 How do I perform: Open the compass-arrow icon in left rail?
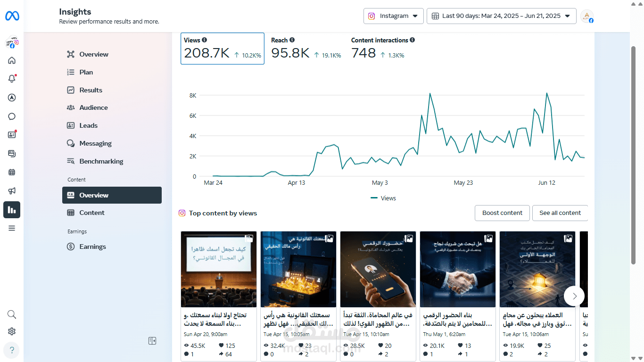point(12,98)
